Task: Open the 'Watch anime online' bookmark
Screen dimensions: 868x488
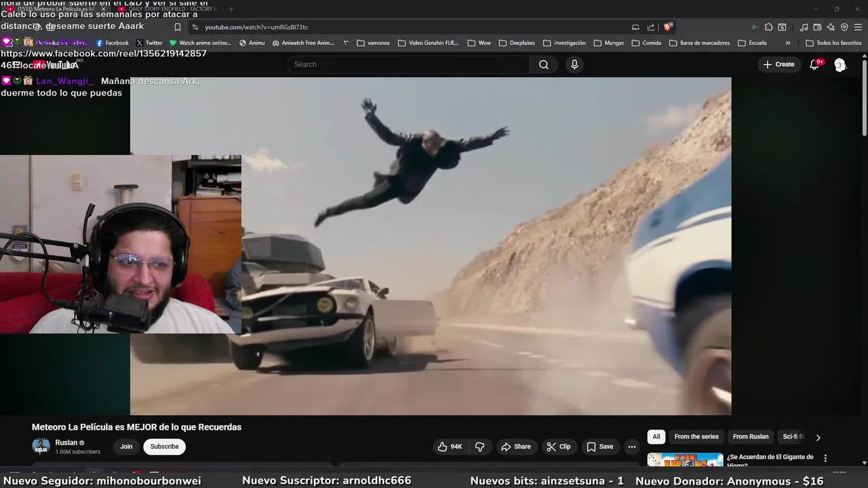Action: (200, 43)
